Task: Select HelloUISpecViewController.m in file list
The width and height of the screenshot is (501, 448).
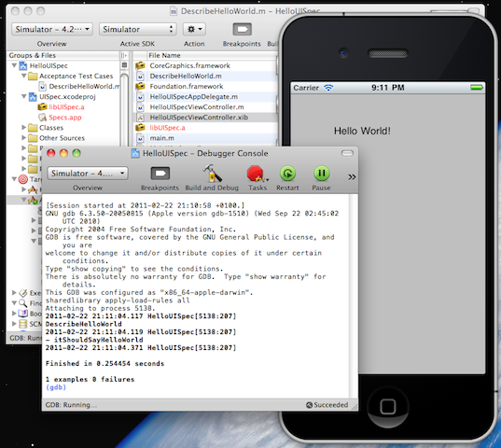Action: [197, 107]
